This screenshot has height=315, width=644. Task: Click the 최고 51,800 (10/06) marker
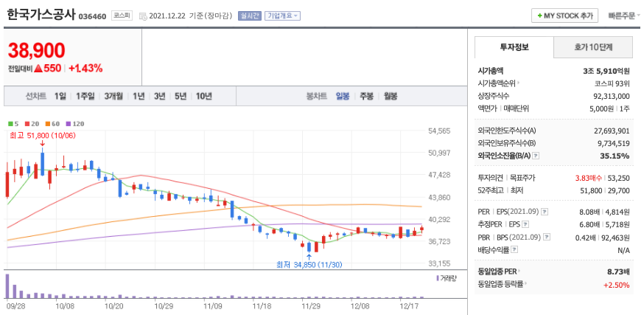pos(42,135)
